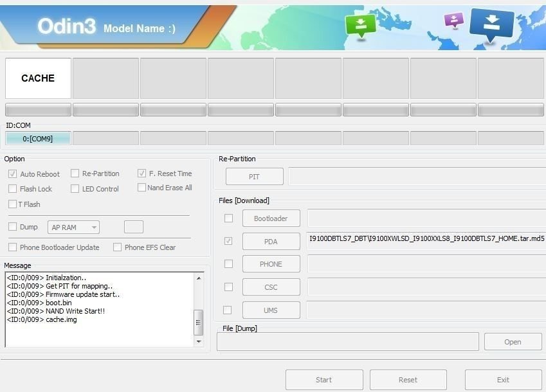Select the 'boot.bin' log line
Screen dimensions: 546x392
coord(39,303)
